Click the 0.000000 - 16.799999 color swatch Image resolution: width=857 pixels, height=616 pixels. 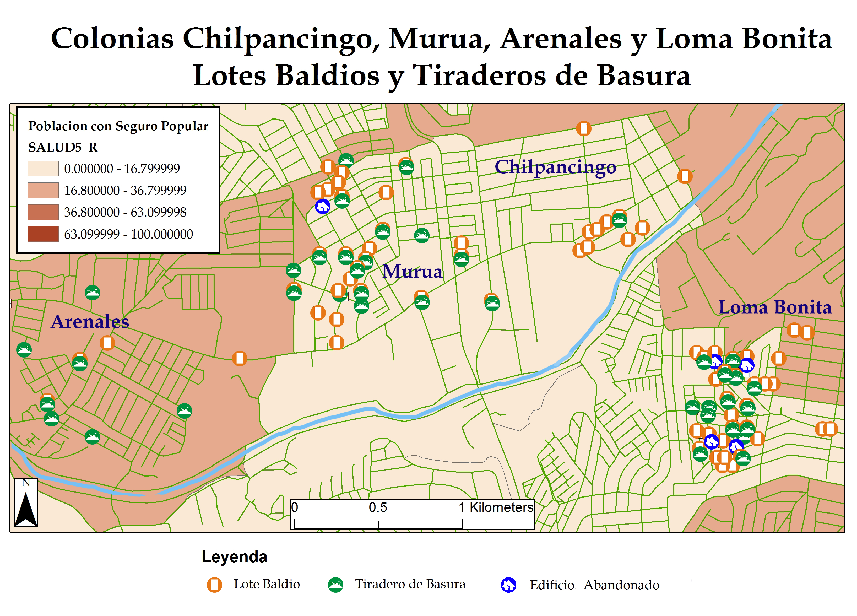(43, 169)
